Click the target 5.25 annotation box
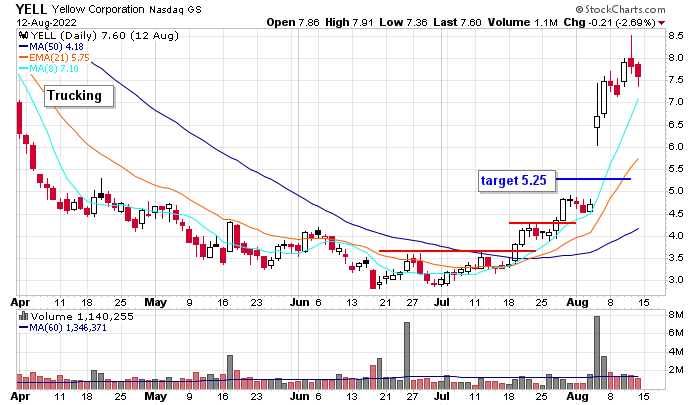 point(517,181)
